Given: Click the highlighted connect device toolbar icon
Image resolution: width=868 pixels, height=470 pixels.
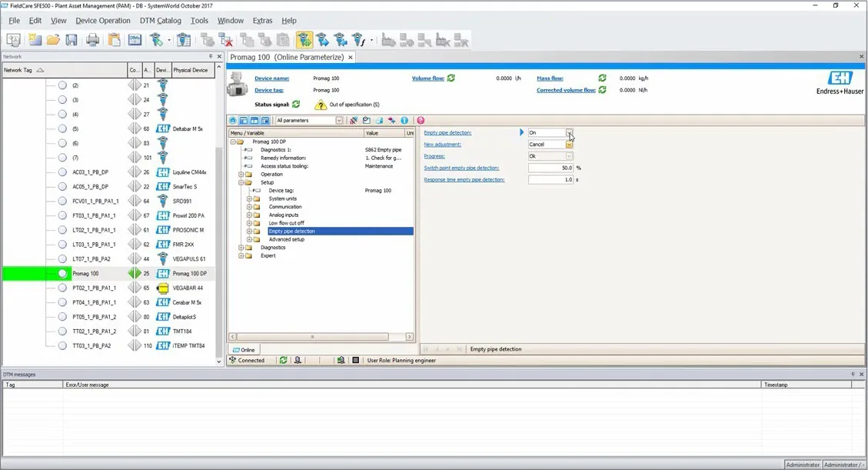Looking at the screenshot, I should [x=304, y=40].
